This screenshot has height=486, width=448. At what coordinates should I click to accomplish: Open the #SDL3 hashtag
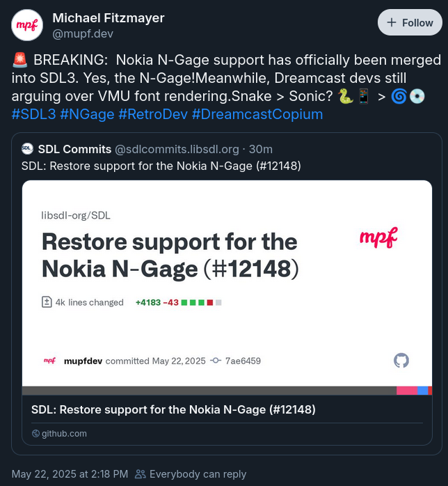pyautogui.click(x=34, y=114)
